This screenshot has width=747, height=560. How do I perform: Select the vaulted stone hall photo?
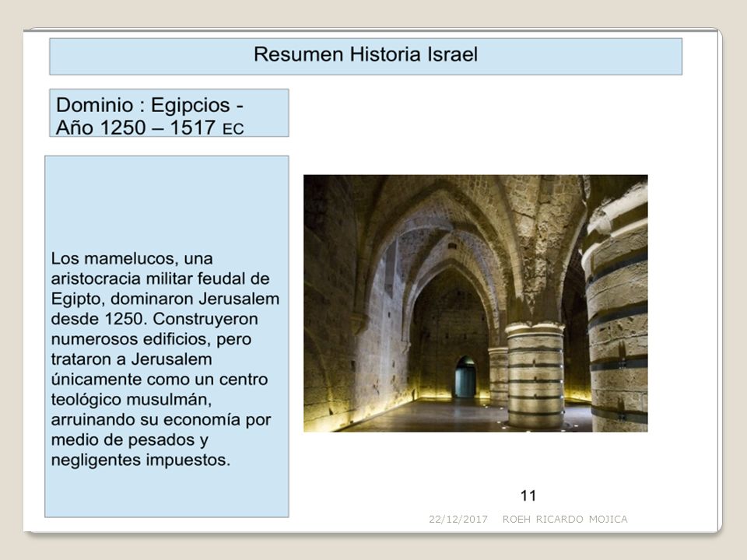475,303
